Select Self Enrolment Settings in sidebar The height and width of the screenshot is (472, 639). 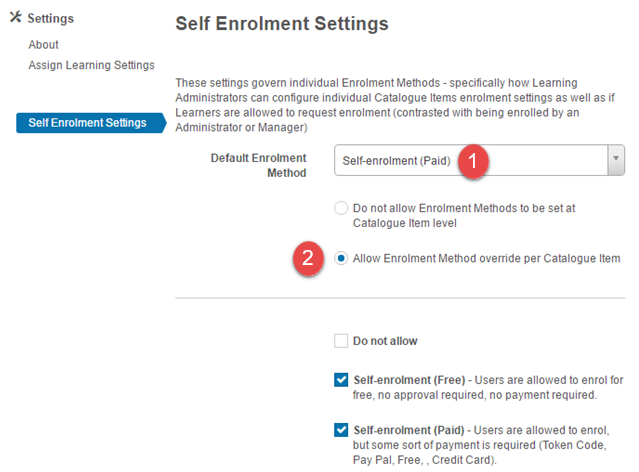point(87,123)
